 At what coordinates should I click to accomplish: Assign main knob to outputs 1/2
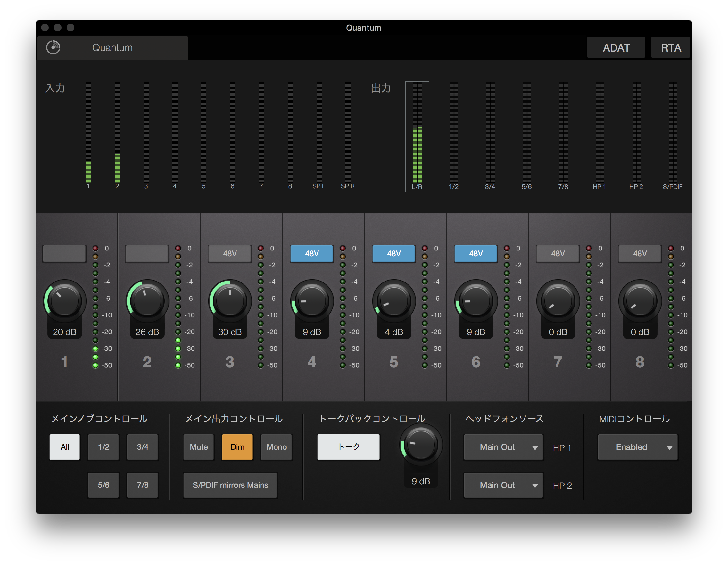[103, 447]
